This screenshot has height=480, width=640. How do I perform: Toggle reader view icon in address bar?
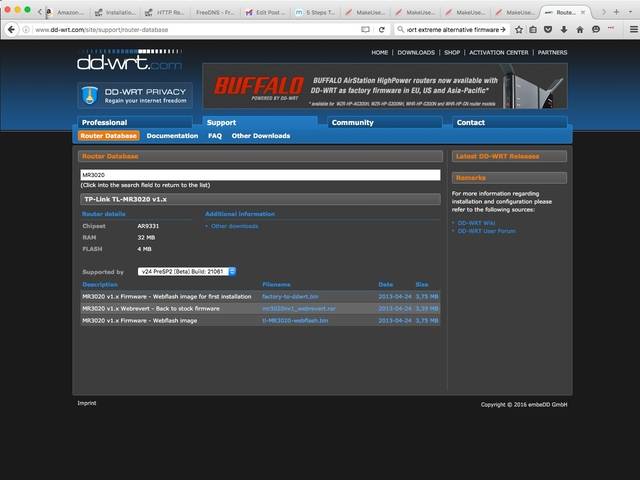(x=365, y=29)
